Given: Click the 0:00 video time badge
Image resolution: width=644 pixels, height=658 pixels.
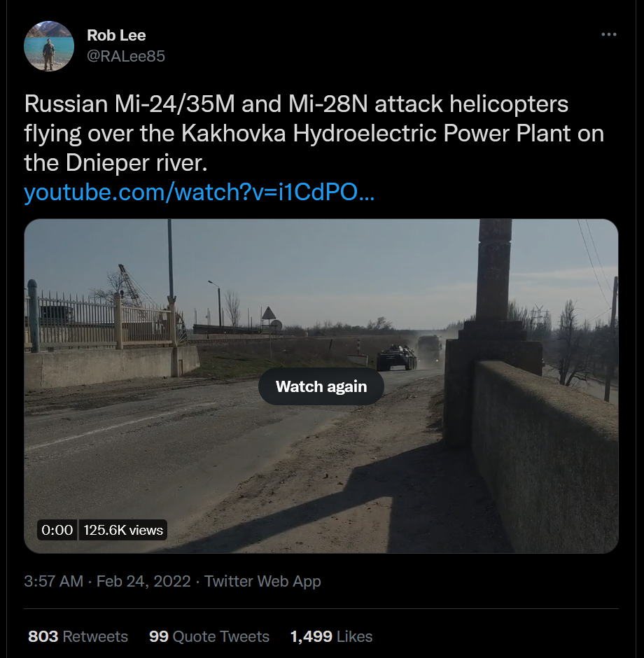Looking at the screenshot, I should tap(57, 530).
